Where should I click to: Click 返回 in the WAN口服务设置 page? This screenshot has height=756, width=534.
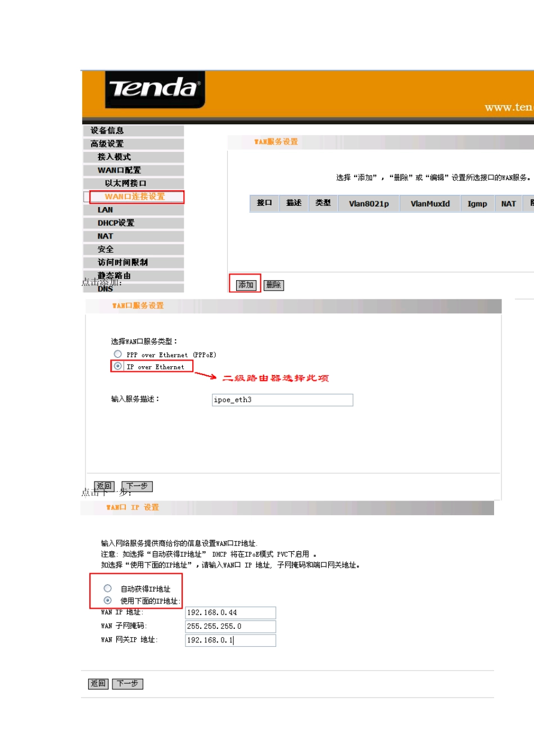[104, 486]
